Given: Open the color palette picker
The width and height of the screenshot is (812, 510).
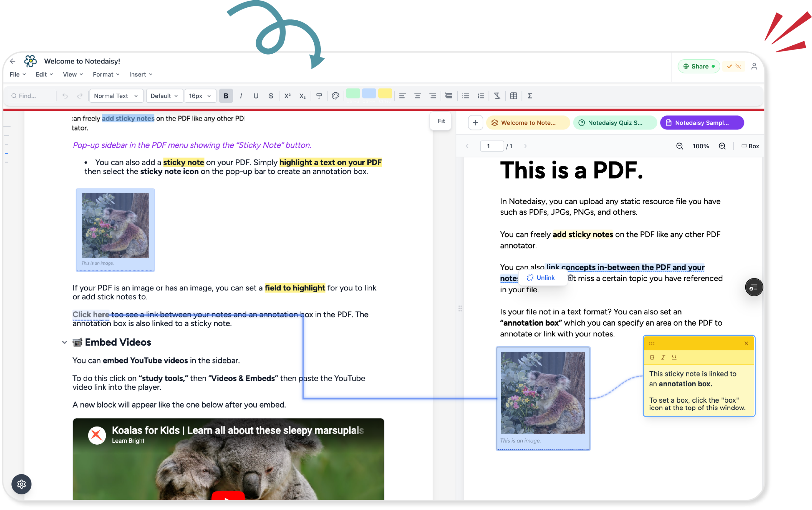Looking at the screenshot, I should (x=335, y=96).
